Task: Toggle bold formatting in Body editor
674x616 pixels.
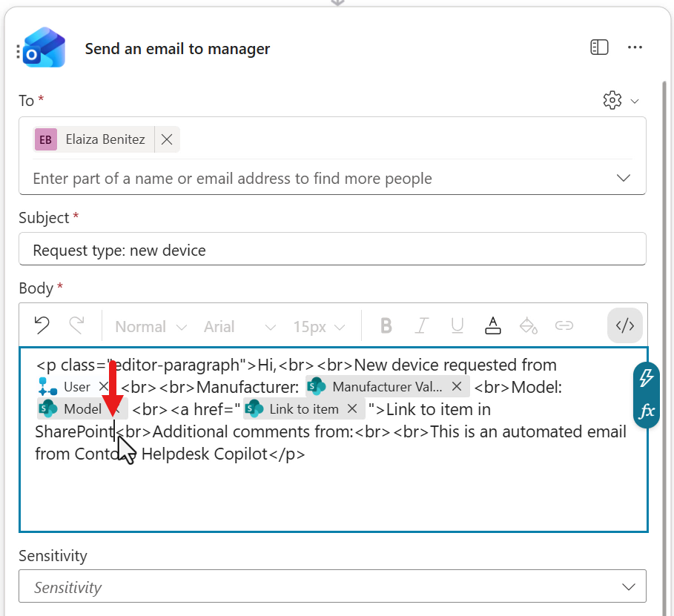Action: (386, 325)
